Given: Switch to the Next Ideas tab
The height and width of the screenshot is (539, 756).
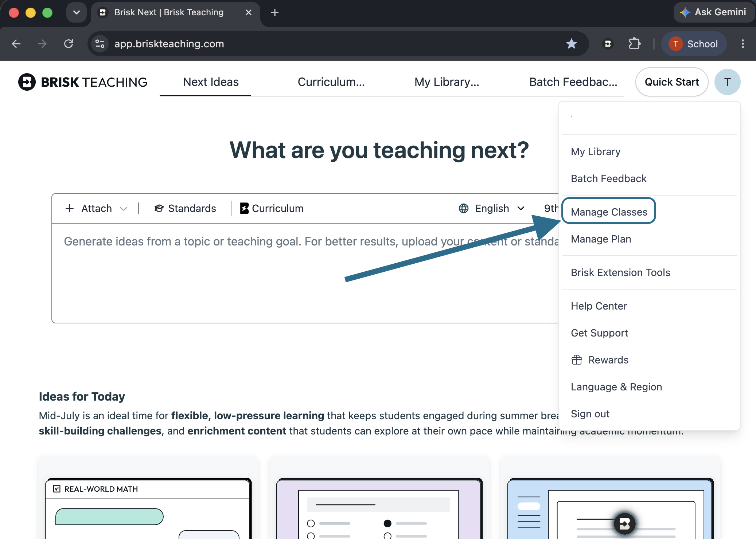Looking at the screenshot, I should pyautogui.click(x=211, y=82).
